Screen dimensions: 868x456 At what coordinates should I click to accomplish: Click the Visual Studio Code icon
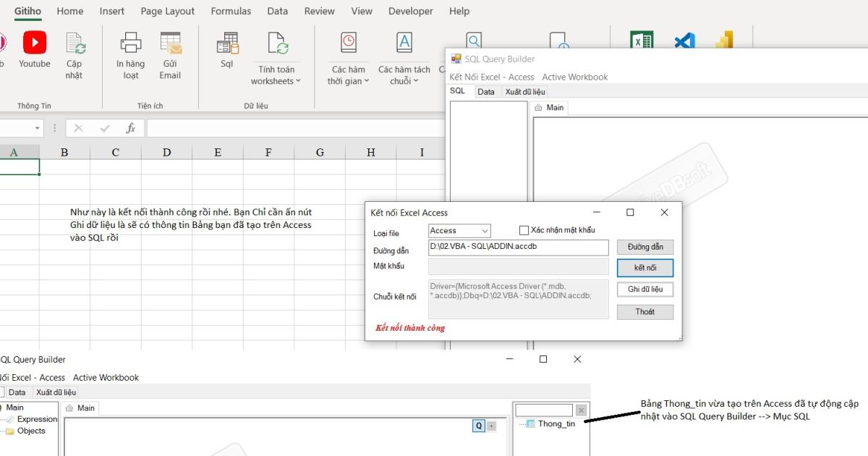coord(684,41)
